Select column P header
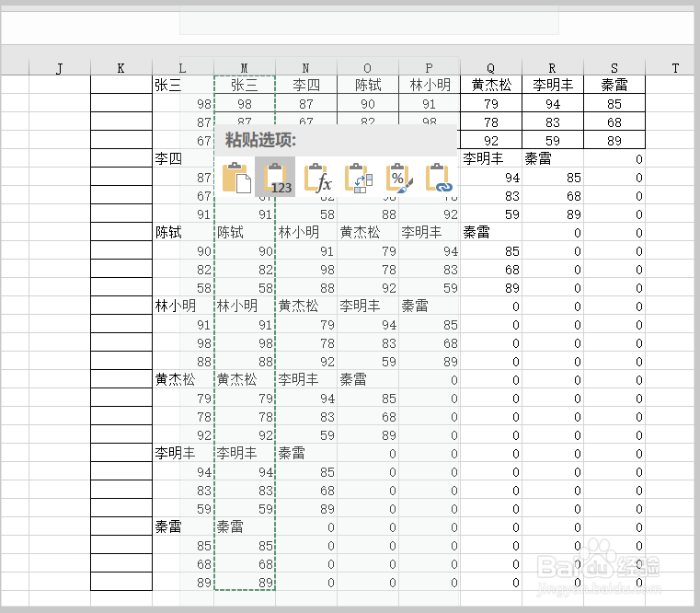The width and height of the screenshot is (700, 613). pyautogui.click(x=429, y=68)
